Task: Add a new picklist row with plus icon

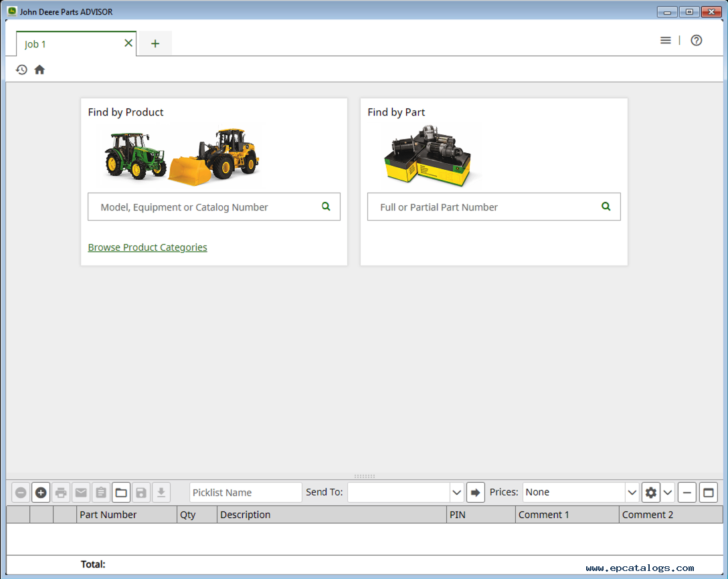Action: click(x=41, y=493)
